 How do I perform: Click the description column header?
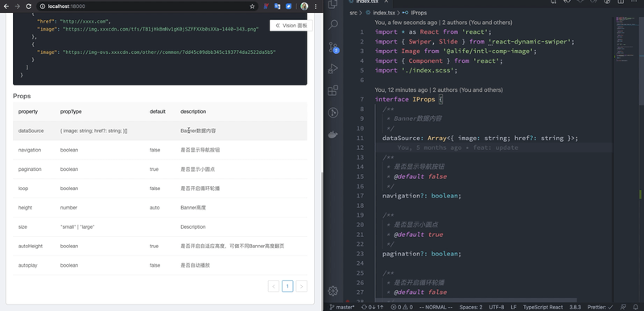pos(193,112)
